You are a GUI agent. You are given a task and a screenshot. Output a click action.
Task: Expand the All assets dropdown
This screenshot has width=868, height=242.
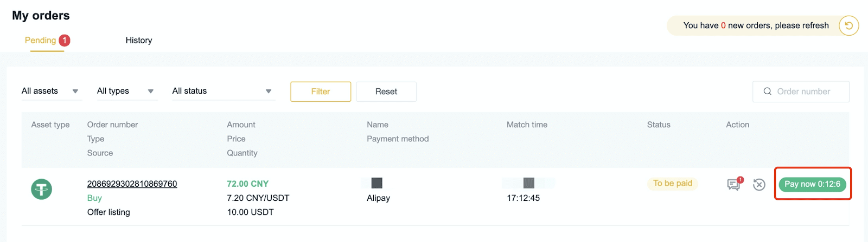[x=50, y=91]
